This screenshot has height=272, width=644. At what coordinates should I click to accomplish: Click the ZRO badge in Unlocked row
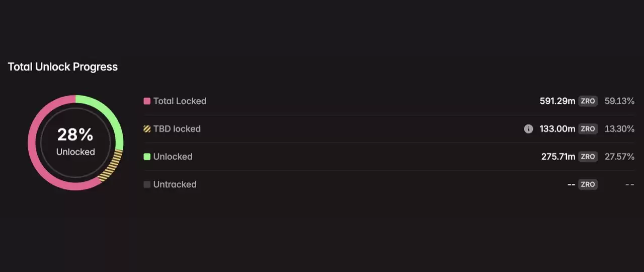click(x=588, y=157)
